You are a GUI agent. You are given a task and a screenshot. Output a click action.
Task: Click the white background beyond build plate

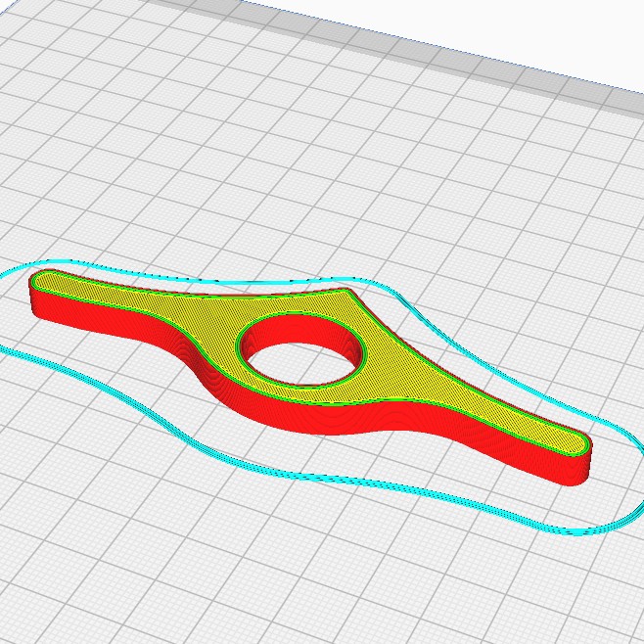(x=493, y=24)
